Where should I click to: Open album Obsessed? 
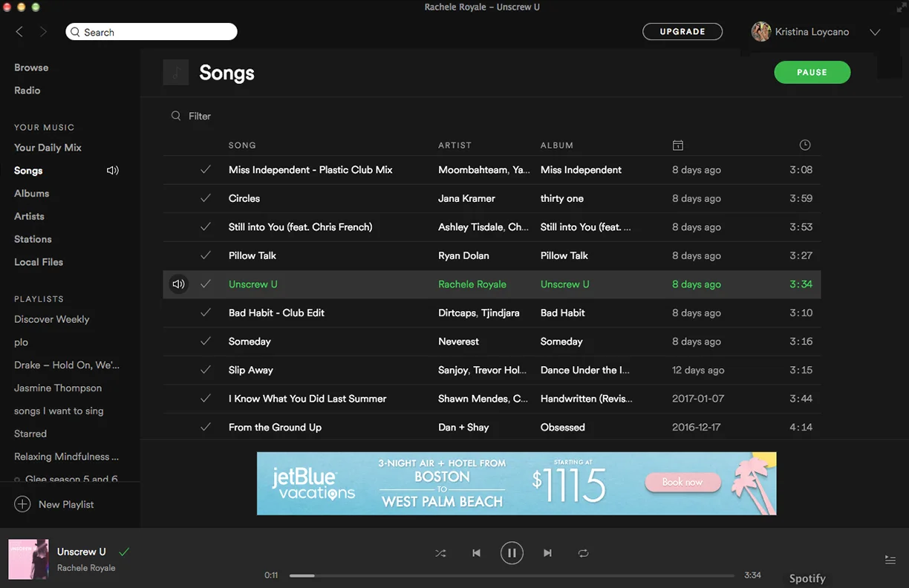coord(563,428)
